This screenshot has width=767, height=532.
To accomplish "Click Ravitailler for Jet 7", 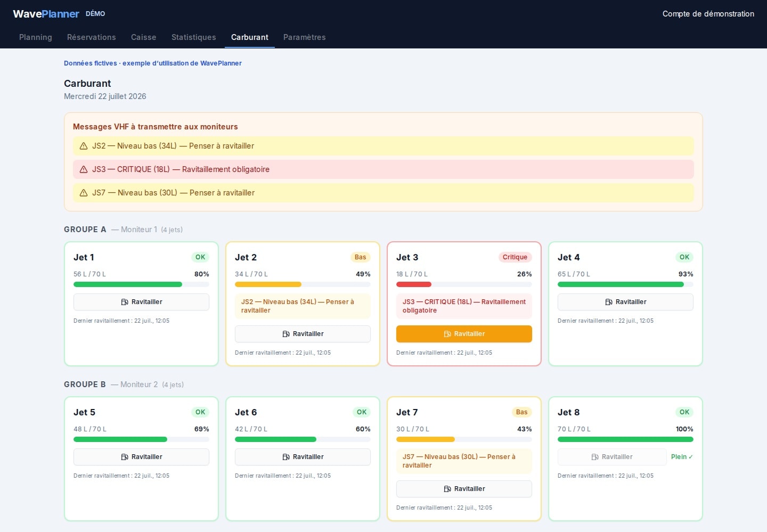I will click(464, 489).
